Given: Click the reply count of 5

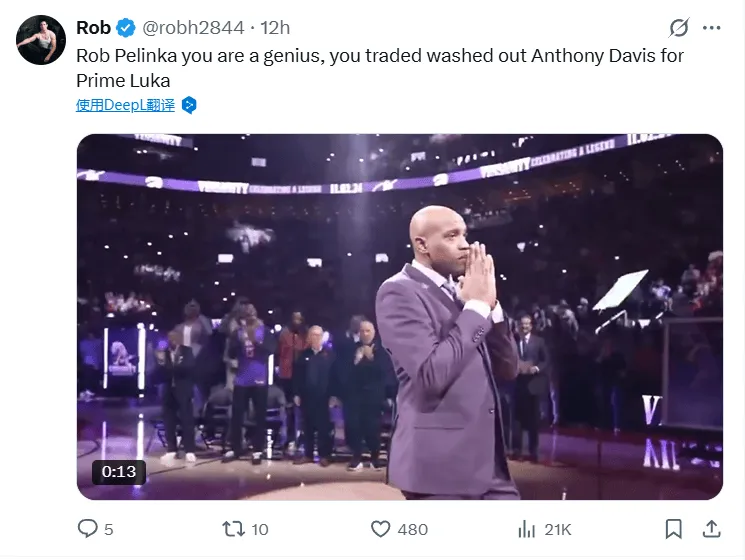Looking at the screenshot, I should click(109, 530).
